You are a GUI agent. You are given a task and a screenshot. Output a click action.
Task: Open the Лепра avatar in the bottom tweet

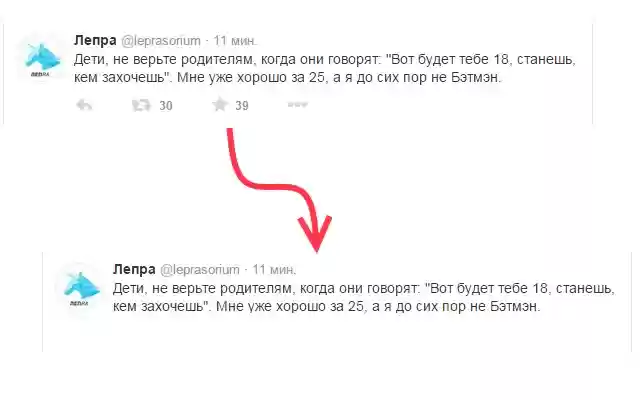[81, 289]
